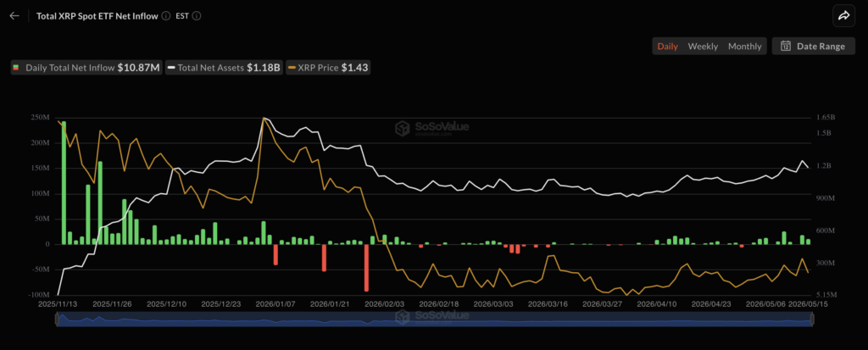Toggle Daily Total Net Inflow legend series

click(86, 68)
